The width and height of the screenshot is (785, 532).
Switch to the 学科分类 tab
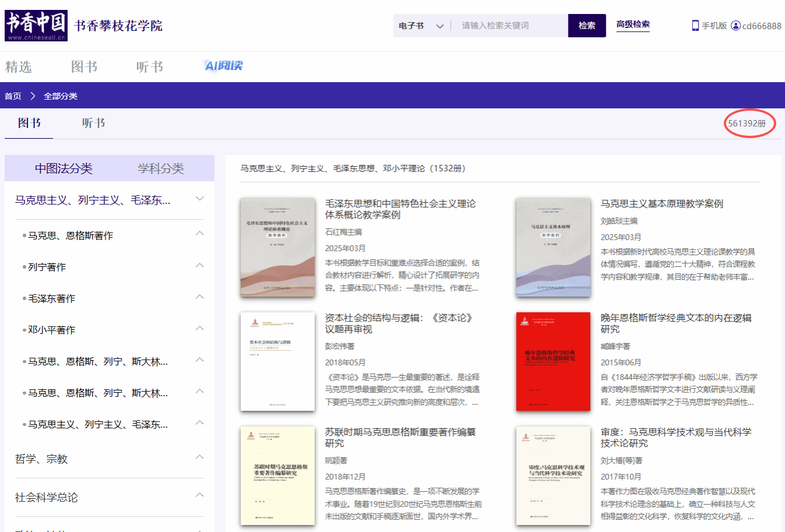[160, 169]
